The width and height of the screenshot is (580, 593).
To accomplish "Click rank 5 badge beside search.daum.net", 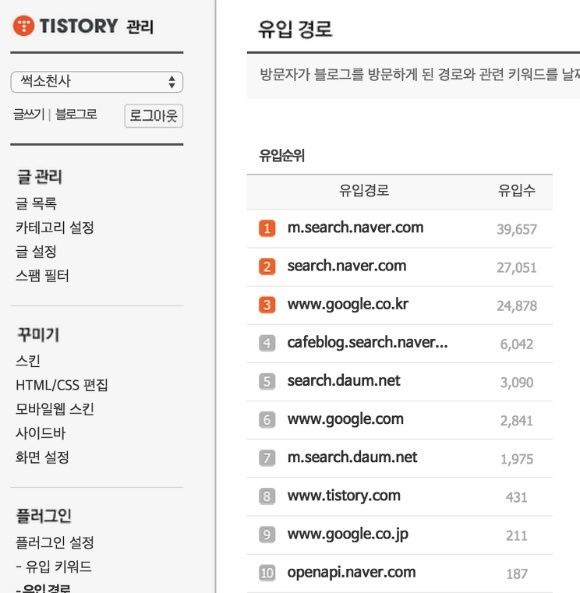I will 267,382.
